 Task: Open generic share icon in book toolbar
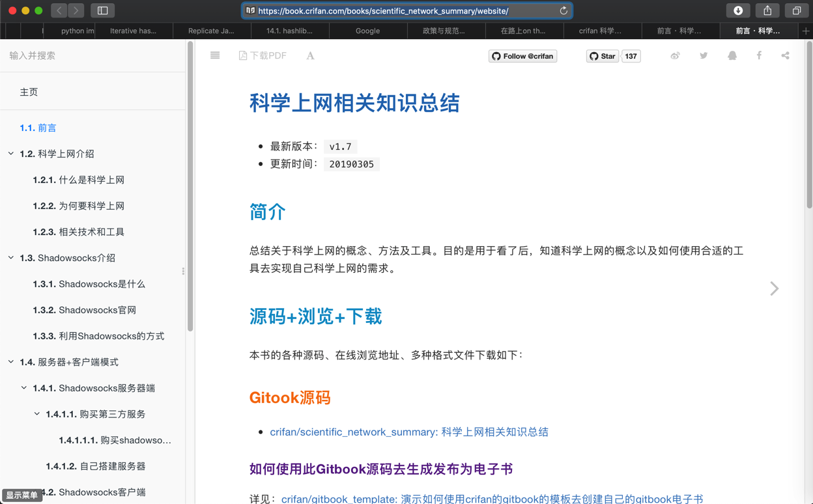785,56
